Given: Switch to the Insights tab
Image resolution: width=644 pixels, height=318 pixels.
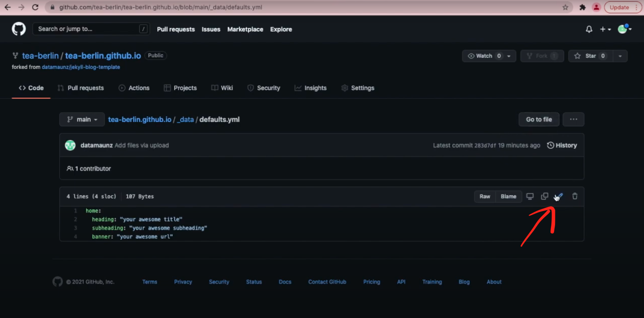Looking at the screenshot, I should (310, 88).
